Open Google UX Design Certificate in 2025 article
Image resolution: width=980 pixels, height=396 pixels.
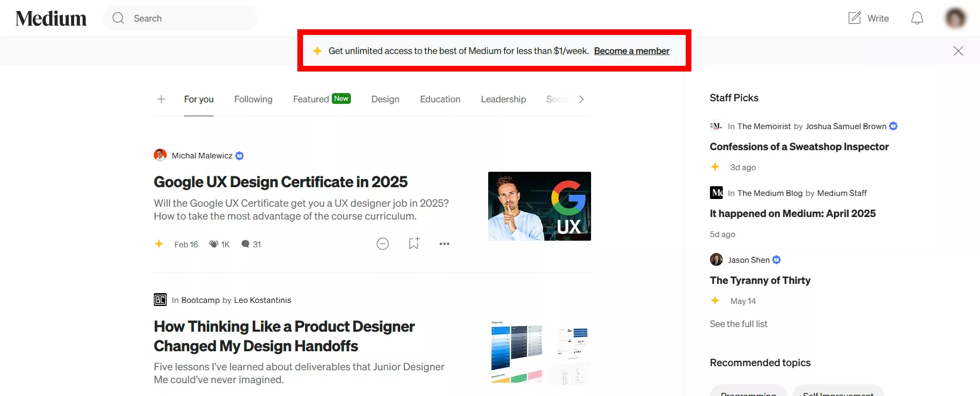[280, 182]
